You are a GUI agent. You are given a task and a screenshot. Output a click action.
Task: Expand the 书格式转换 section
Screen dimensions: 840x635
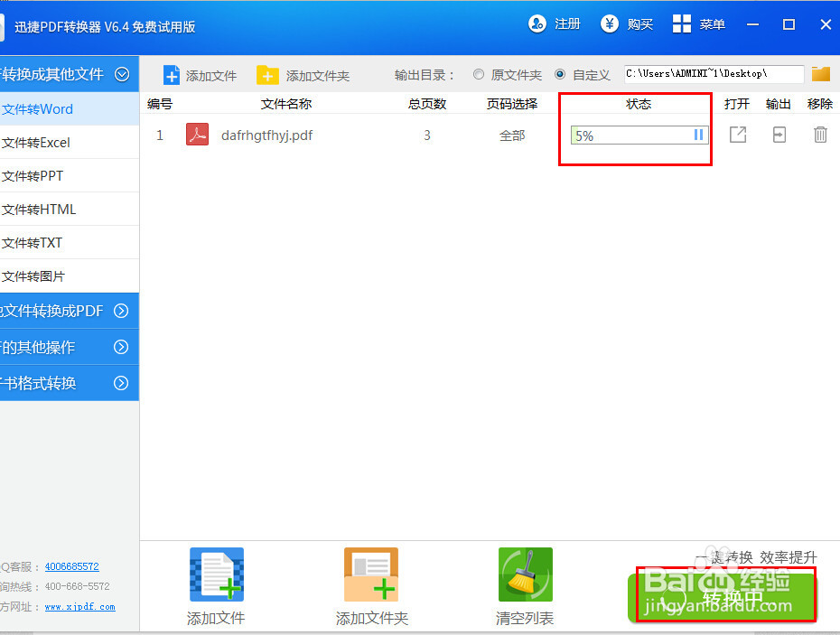(122, 383)
